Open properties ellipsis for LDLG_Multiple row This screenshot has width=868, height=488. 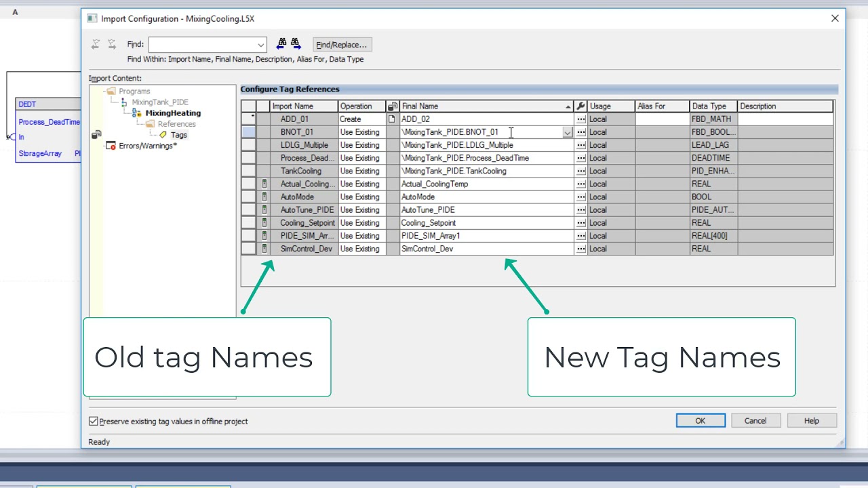[x=580, y=145]
